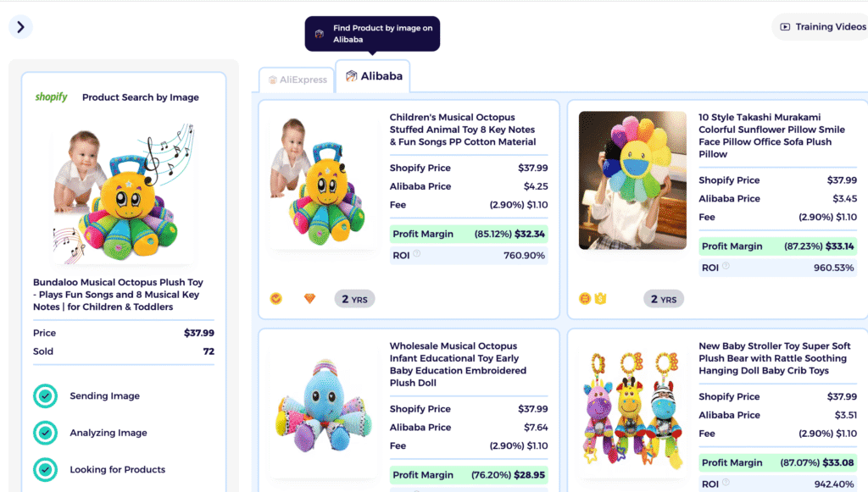Click the play icon beside Training Videos
Screen dimensions: 868x492
pos(786,27)
